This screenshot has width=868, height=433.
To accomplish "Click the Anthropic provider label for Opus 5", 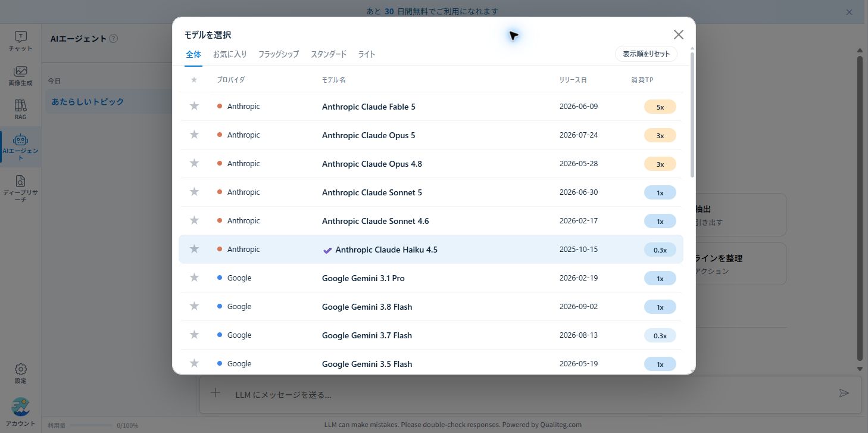I will pyautogui.click(x=243, y=135).
